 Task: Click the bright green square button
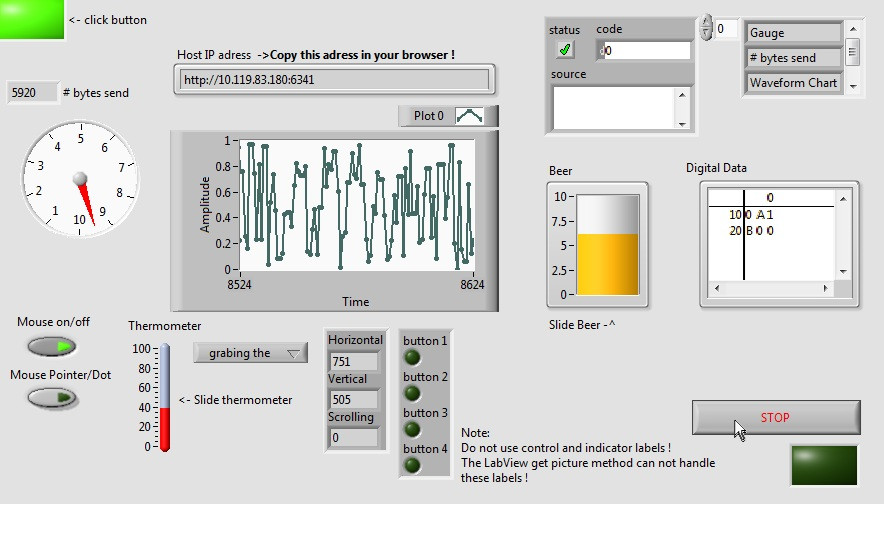[x=32, y=19]
